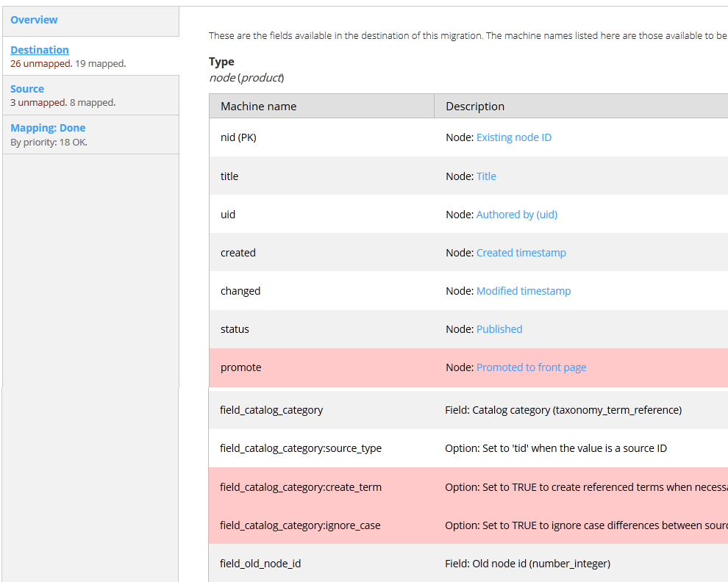Screen dimensions: 728x582
Task: Open the Promoted to front page link
Action: click(x=531, y=367)
